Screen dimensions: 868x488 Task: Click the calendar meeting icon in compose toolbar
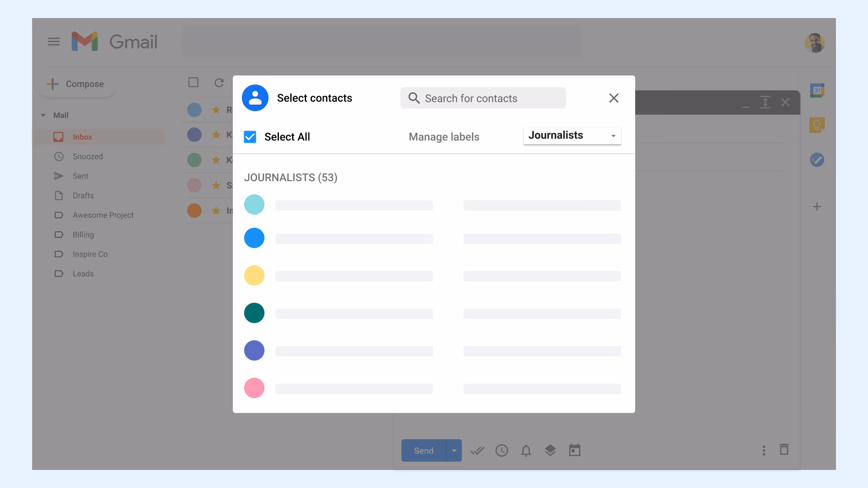point(575,450)
